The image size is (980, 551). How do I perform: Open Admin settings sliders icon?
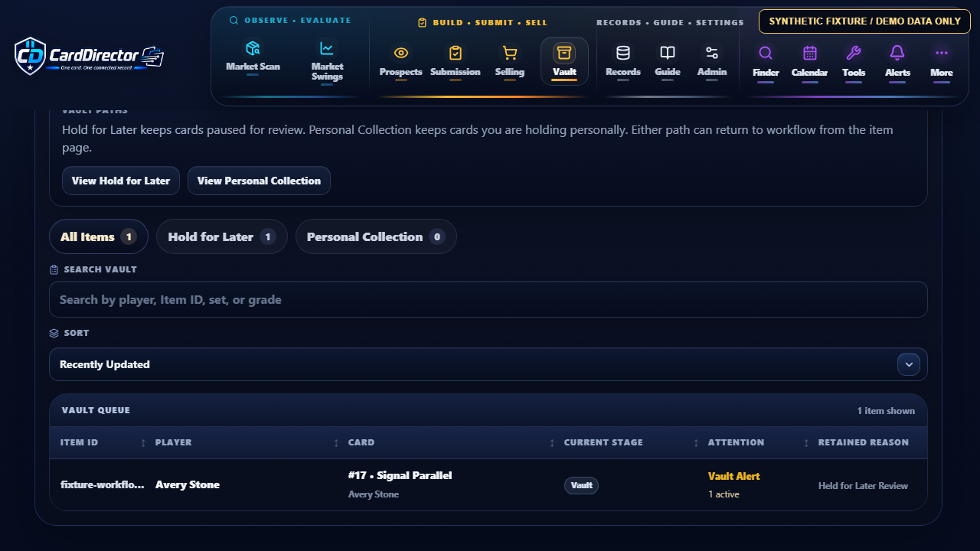coord(712,53)
